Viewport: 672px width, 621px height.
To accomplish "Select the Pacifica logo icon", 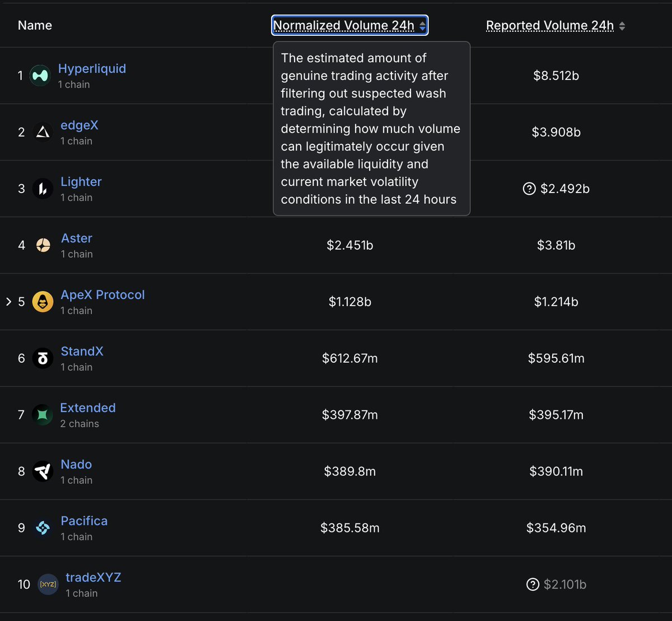I will 43,527.
